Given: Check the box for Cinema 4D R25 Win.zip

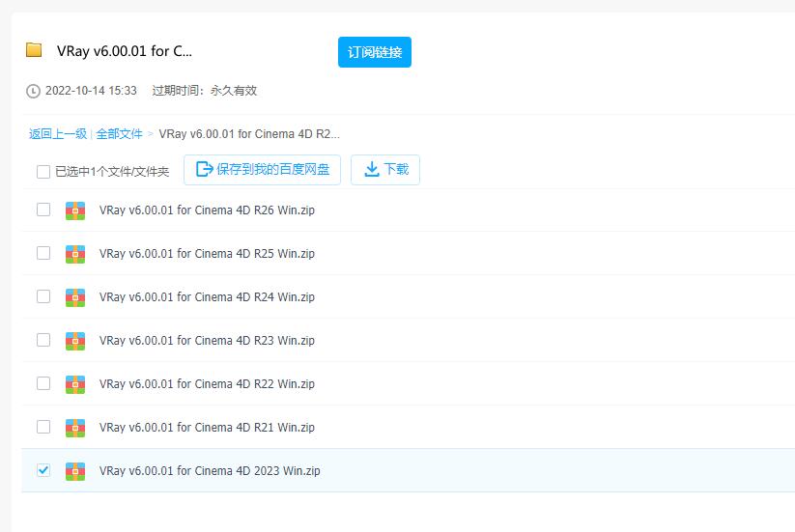Looking at the screenshot, I should pyautogui.click(x=43, y=253).
